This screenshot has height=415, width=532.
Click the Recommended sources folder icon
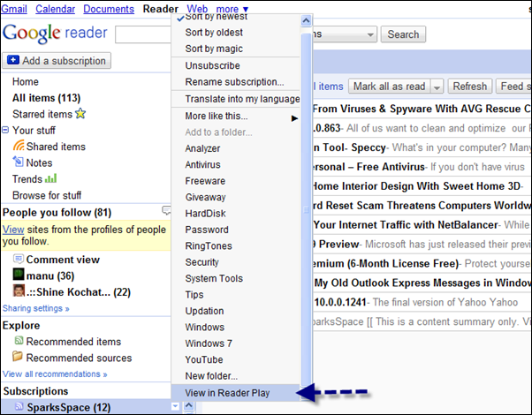pos(18,356)
